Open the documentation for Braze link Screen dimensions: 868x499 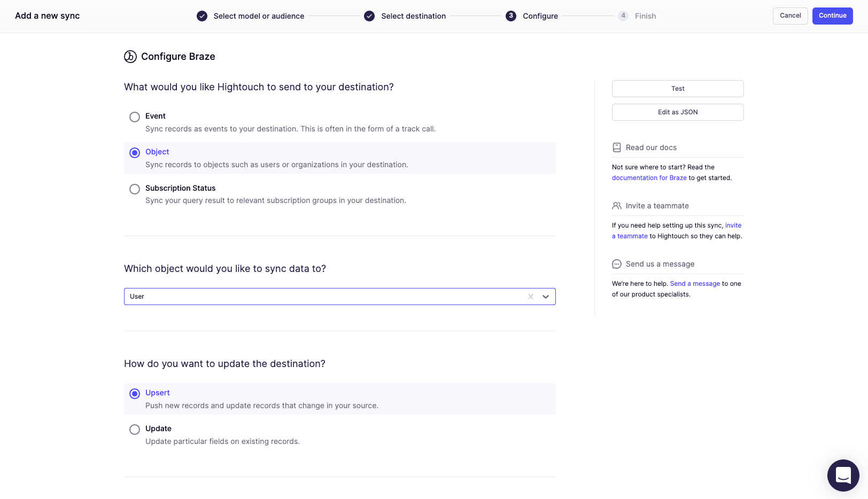(649, 178)
